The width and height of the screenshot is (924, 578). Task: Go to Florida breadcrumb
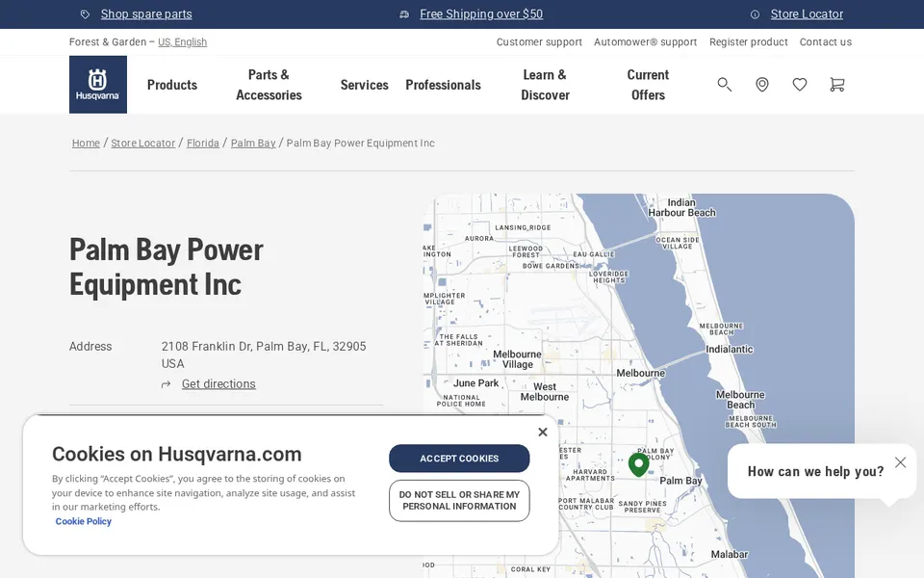[x=203, y=143]
